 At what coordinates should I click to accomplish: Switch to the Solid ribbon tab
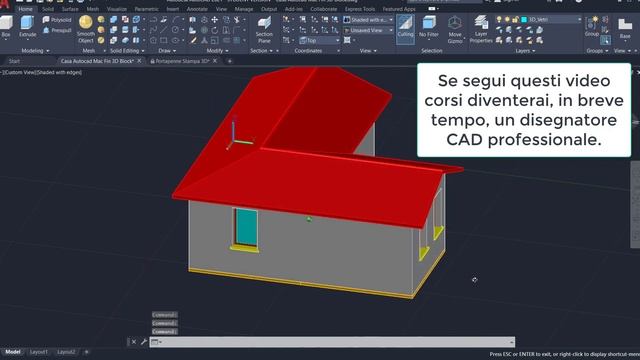pos(48,9)
